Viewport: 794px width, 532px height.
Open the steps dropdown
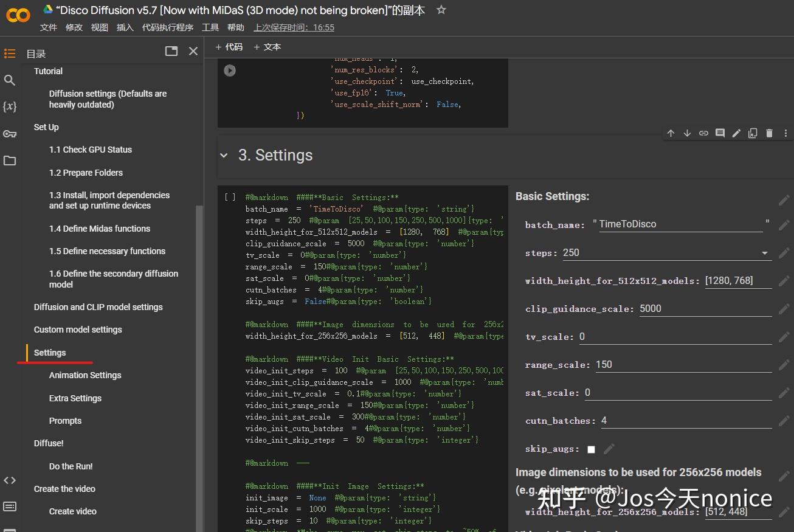(x=764, y=253)
